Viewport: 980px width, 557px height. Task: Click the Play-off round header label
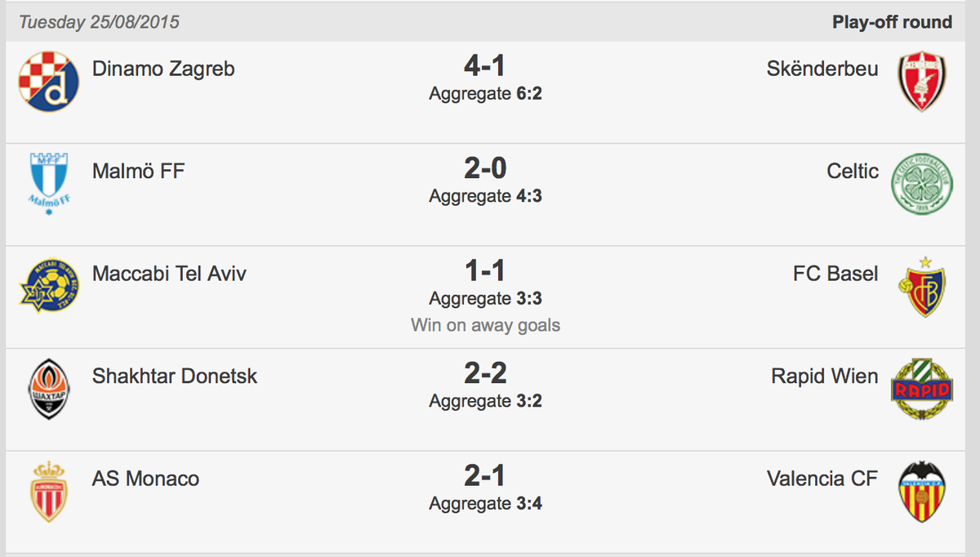pyautogui.click(x=892, y=22)
